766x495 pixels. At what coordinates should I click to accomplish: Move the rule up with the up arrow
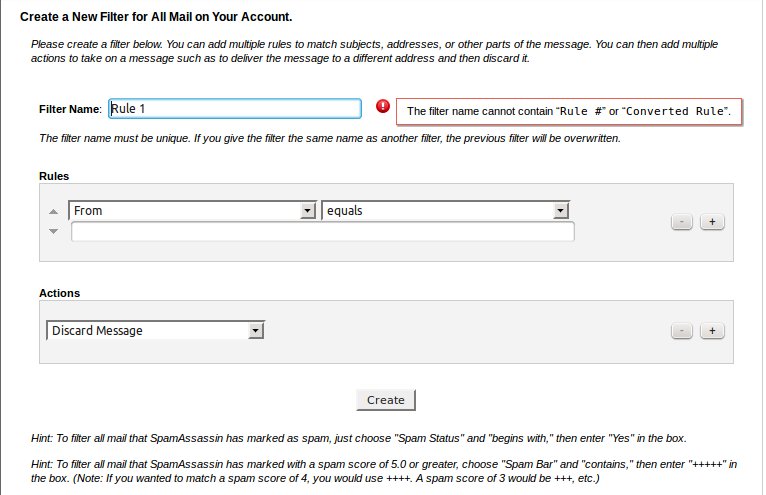[x=54, y=213]
